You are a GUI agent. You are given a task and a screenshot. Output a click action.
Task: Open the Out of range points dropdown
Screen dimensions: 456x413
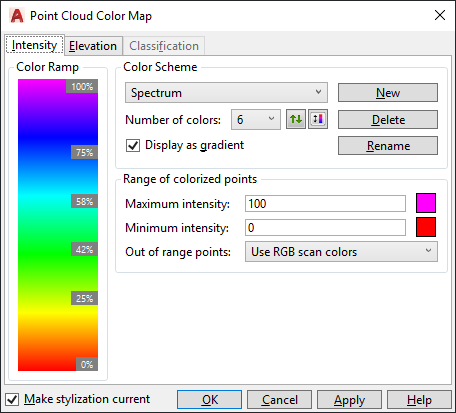click(x=341, y=252)
